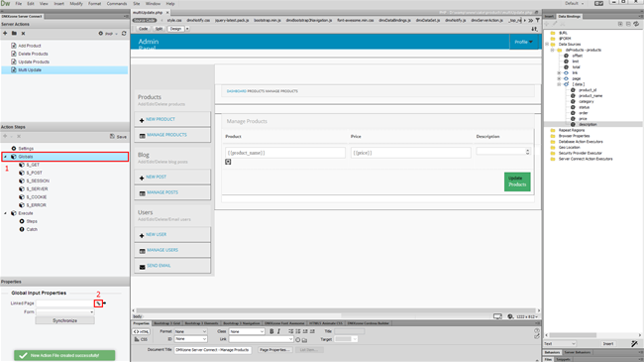
Task: Collapse the Globals tree node
Action: click(5, 157)
